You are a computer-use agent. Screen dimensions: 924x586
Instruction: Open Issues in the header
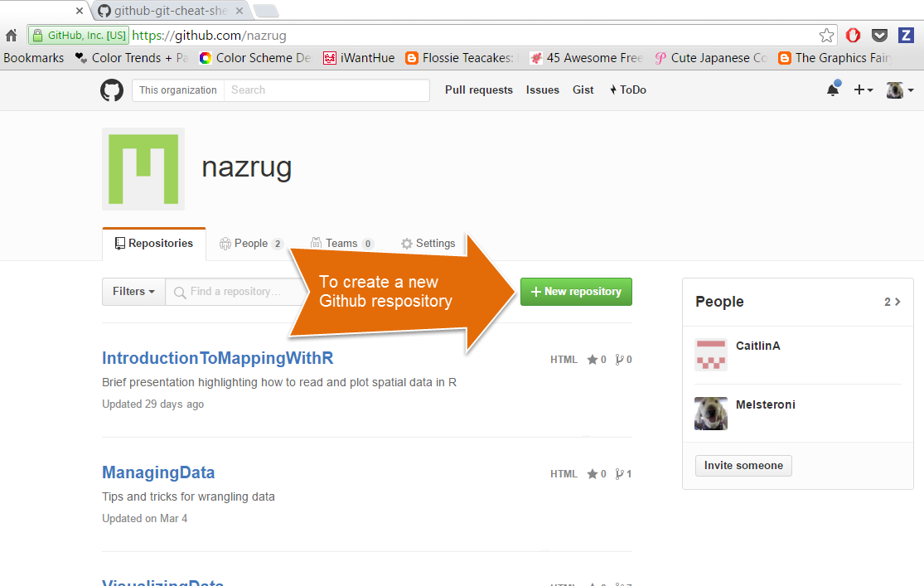click(542, 90)
